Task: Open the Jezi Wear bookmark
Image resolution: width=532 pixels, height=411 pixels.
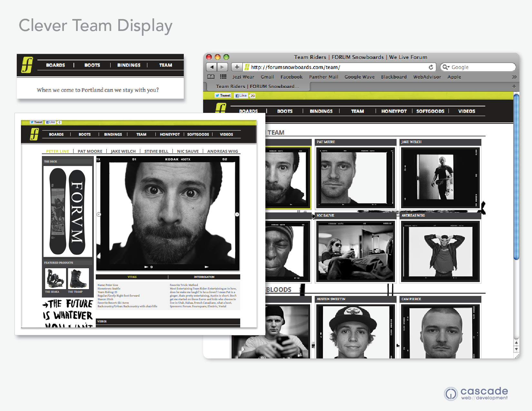Action: 243,77
